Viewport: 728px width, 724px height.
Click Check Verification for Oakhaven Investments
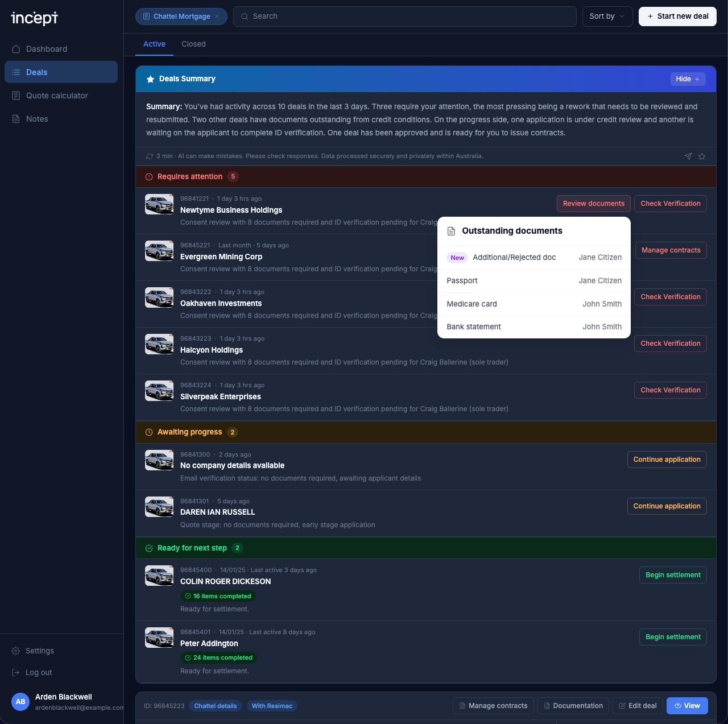click(671, 297)
